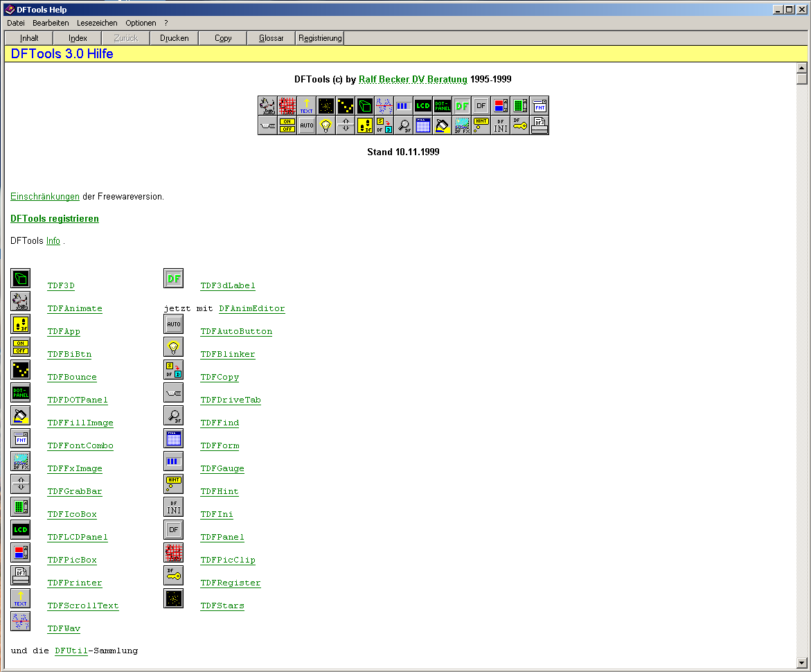811x672 pixels.
Task: Click the scrollbar down arrow
Action: click(x=802, y=662)
